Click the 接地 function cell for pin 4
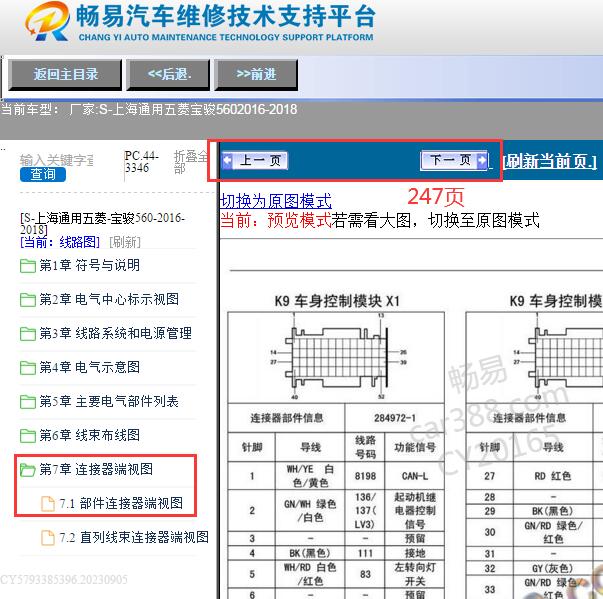The height and width of the screenshot is (599, 603). pos(415,553)
